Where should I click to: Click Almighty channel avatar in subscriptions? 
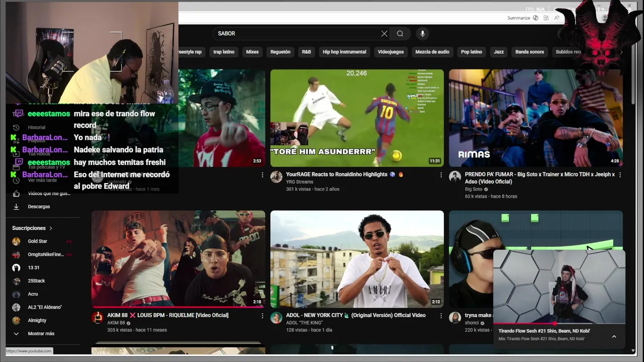16,320
